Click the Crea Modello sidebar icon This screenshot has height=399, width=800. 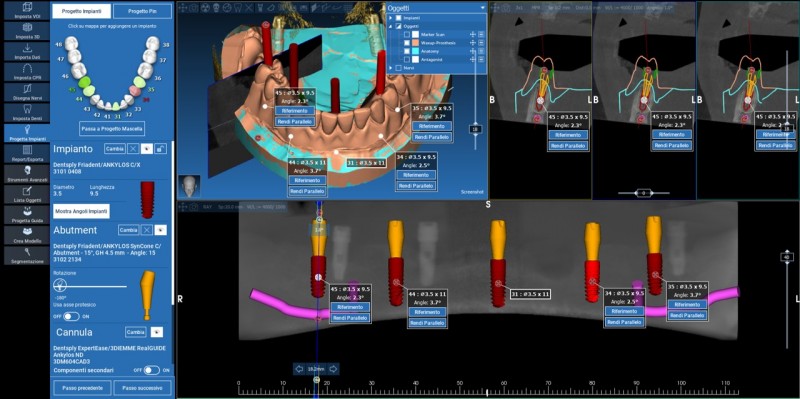click(27, 235)
